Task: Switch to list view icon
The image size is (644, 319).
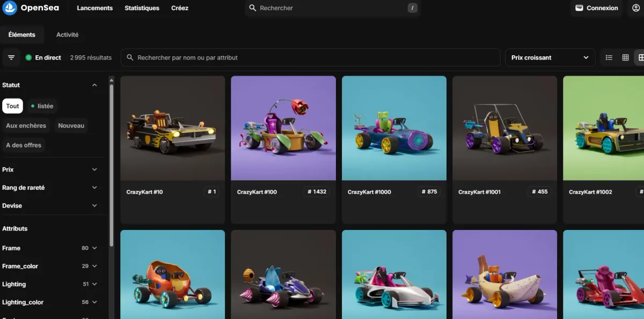Action: (x=609, y=57)
